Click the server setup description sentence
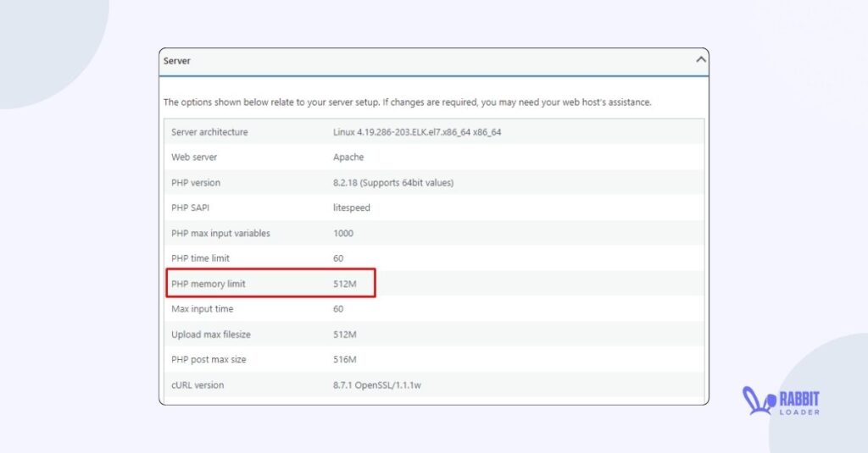868x453 pixels. [407, 102]
